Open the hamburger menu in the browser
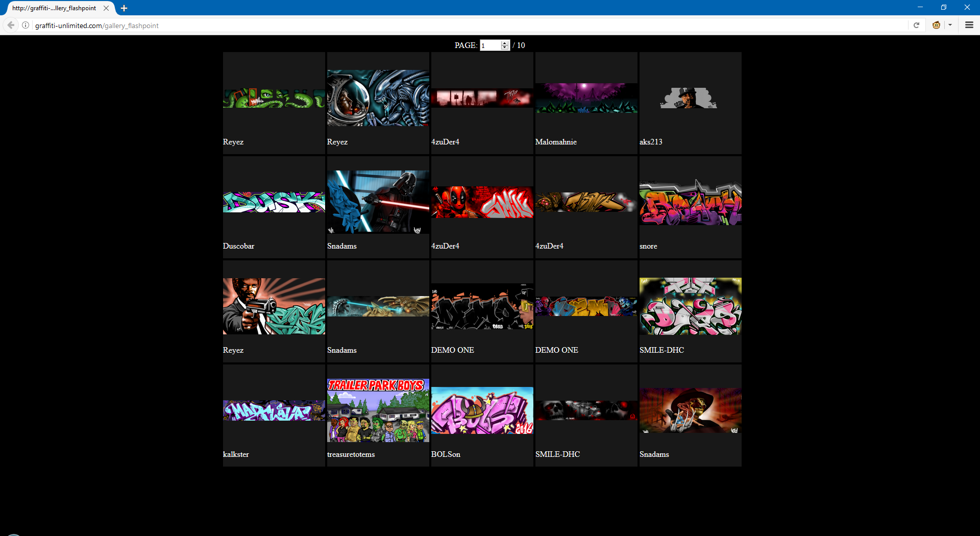The width and height of the screenshot is (980, 536). click(969, 25)
